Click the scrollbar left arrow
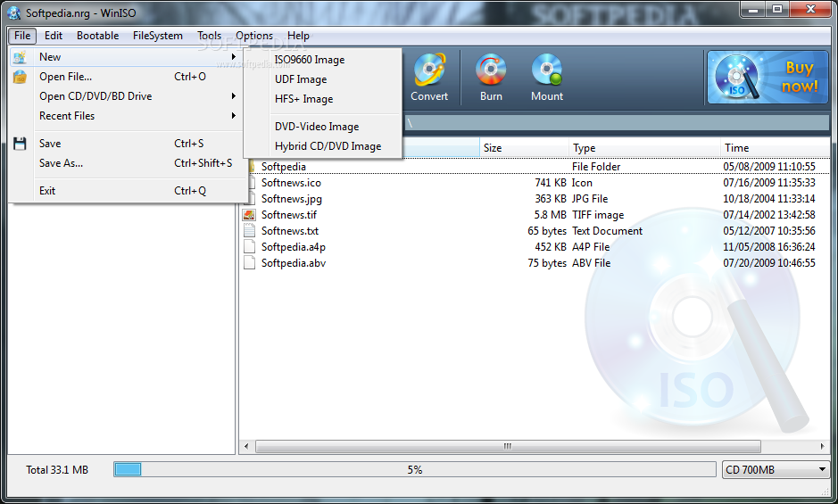838x504 pixels. [x=246, y=446]
